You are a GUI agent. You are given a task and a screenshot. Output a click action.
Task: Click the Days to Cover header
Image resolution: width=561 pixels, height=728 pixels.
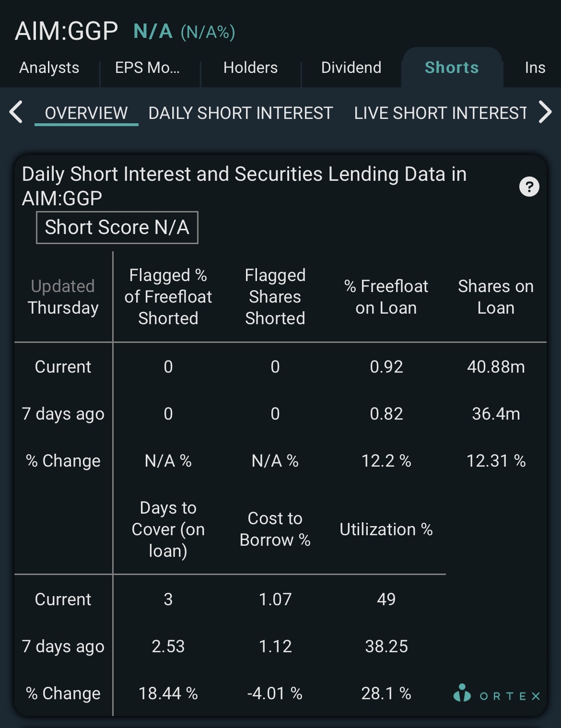point(168,529)
